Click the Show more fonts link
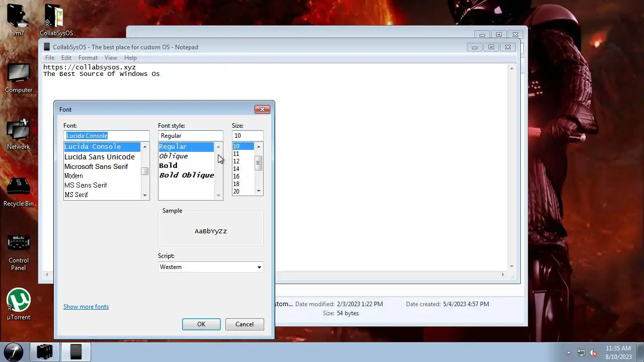This screenshot has width=644, height=362. pyautogui.click(x=86, y=307)
